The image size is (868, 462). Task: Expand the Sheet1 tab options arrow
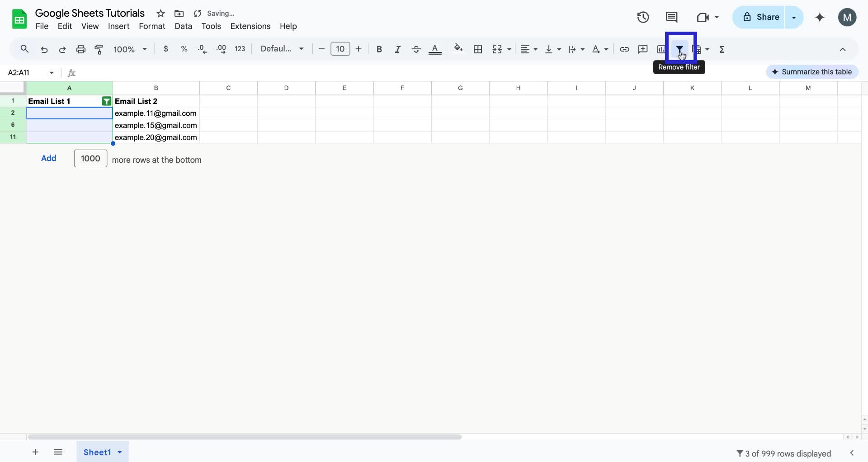(x=120, y=452)
